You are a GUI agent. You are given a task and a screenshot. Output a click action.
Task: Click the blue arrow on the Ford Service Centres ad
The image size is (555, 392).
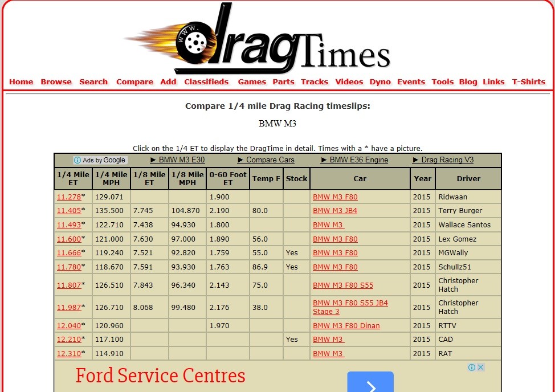(x=371, y=382)
